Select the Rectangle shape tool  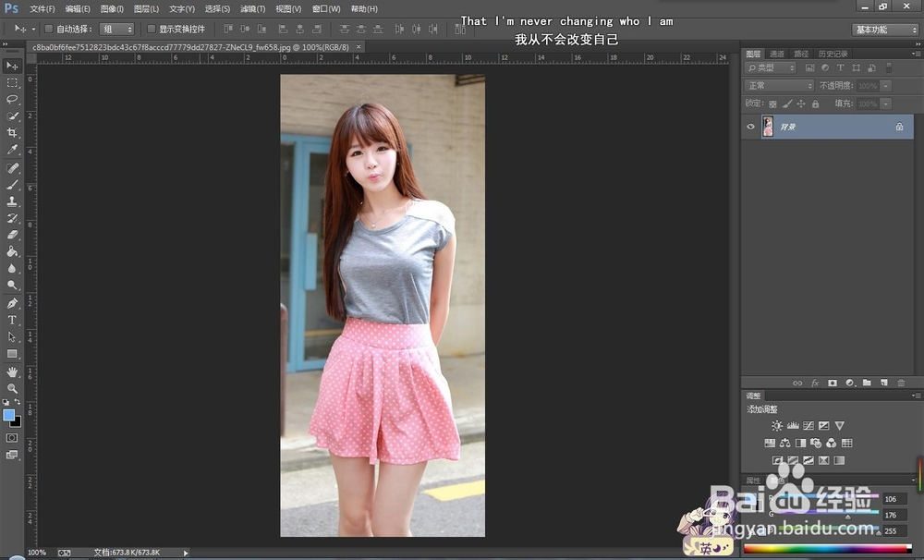(12, 354)
